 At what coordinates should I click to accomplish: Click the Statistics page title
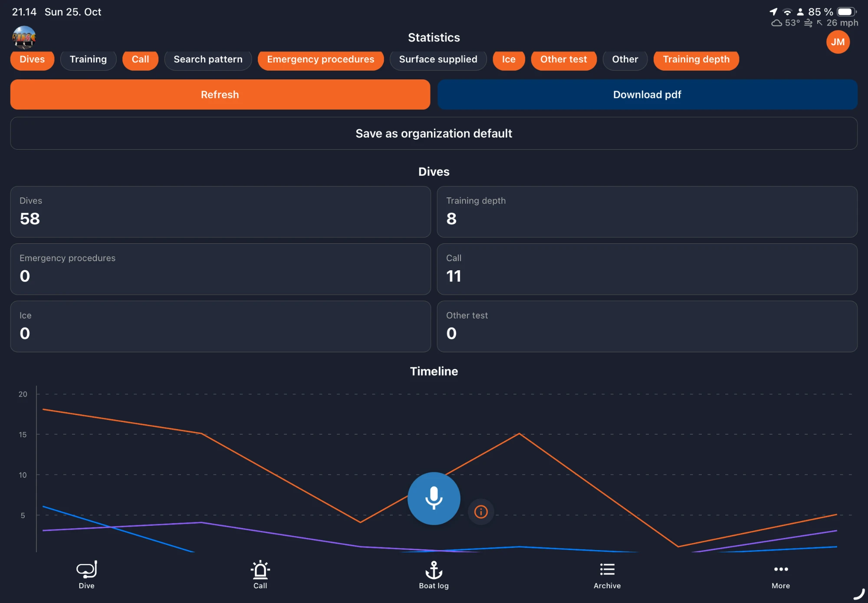(x=434, y=38)
